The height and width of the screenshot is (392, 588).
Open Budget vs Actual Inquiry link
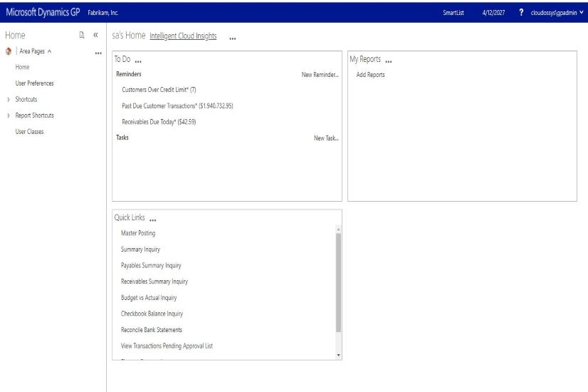(x=149, y=298)
